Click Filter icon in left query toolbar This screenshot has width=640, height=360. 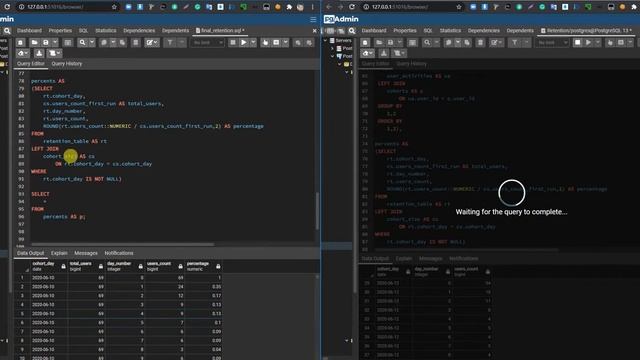coord(170,42)
